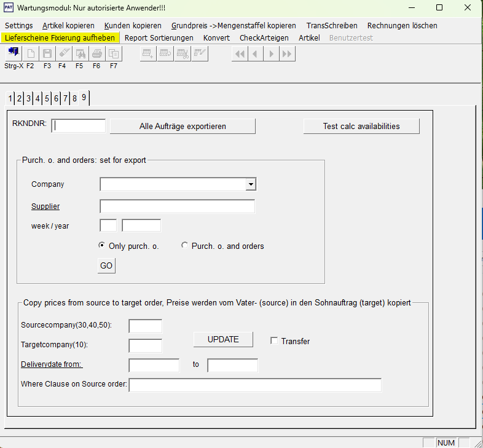The image size is (483, 448).
Task: Jump to first record with double-left arrow
Action: (x=240, y=54)
